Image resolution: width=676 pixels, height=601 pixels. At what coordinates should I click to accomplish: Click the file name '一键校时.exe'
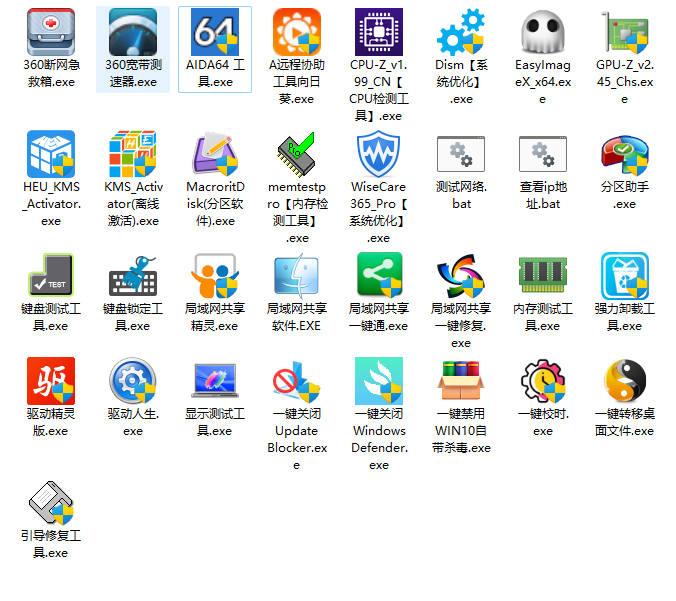pyautogui.click(x=542, y=422)
